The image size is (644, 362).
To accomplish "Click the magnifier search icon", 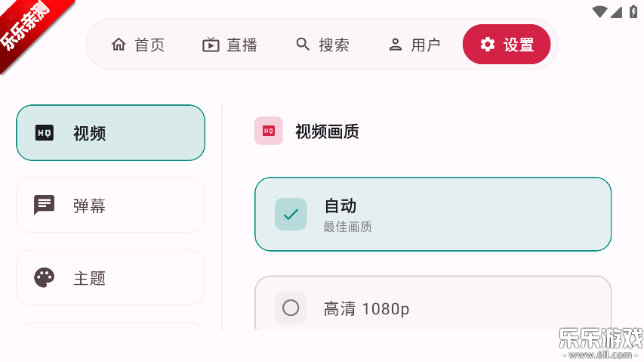I will 303,45.
